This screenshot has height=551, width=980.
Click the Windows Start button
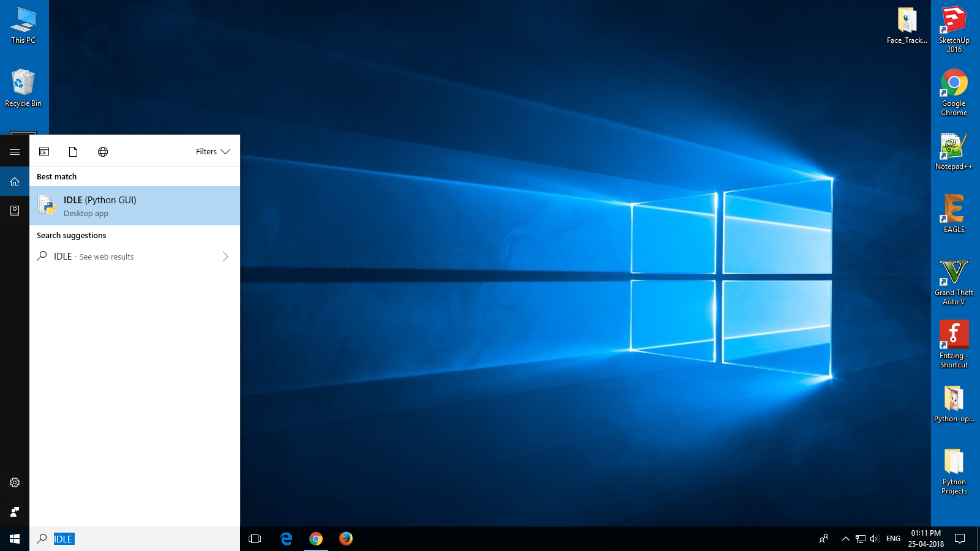click(15, 539)
